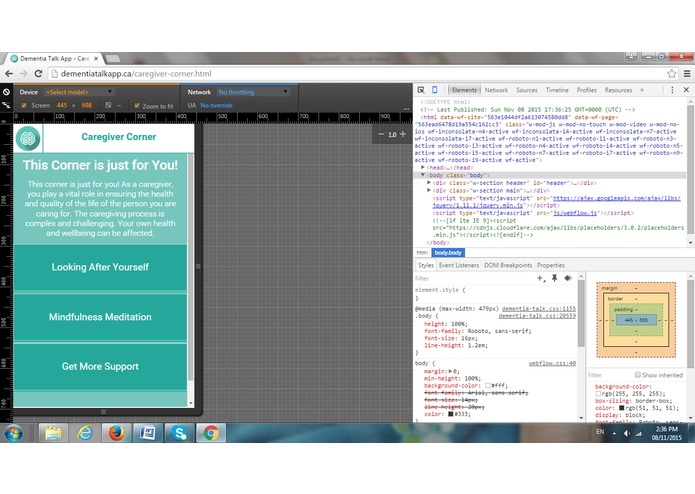Add new style rule plus icon
Viewport: 695px width, 494px height.
tap(540, 278)
